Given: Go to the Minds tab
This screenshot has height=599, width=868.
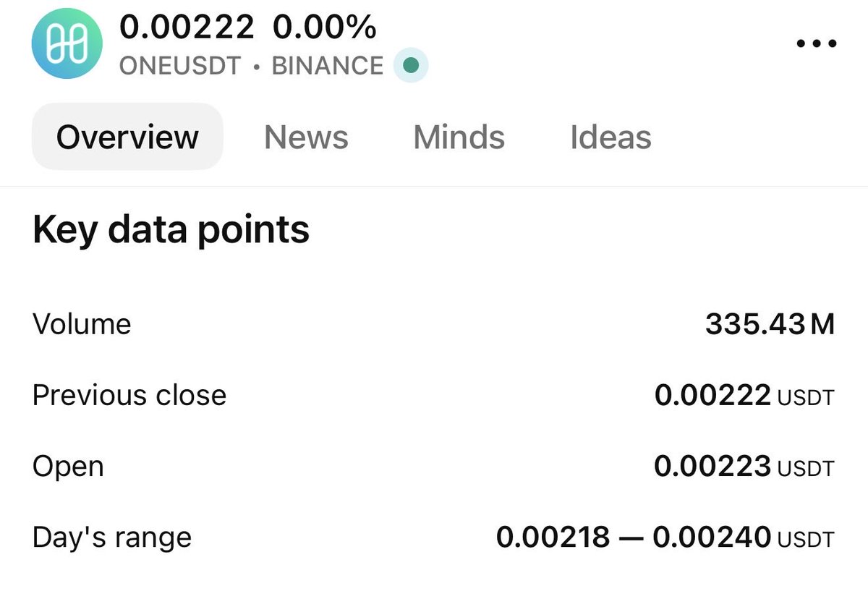Looking at the screenshot, I should 459,137.
